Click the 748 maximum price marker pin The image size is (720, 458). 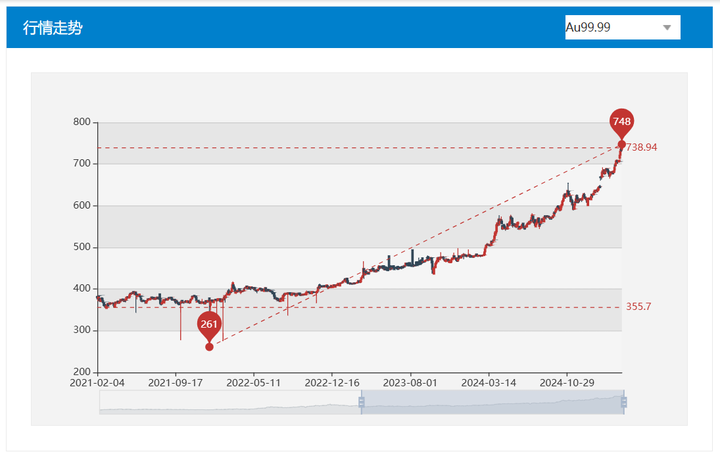click(x=621, y=122)
